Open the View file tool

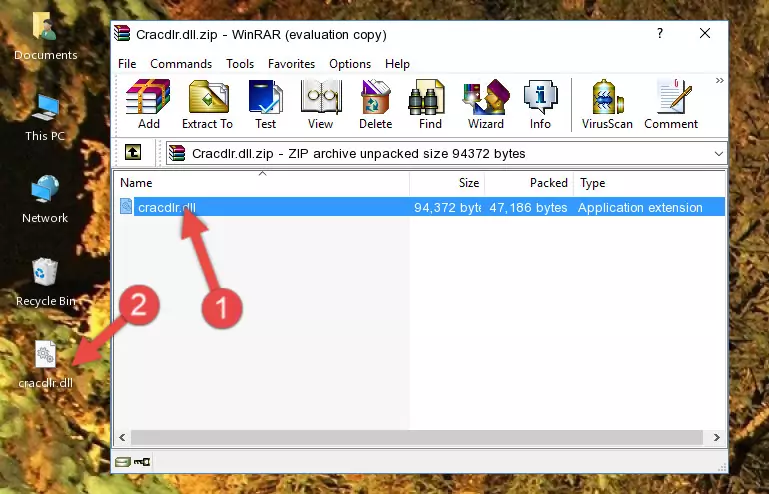(x=321, y=104)
